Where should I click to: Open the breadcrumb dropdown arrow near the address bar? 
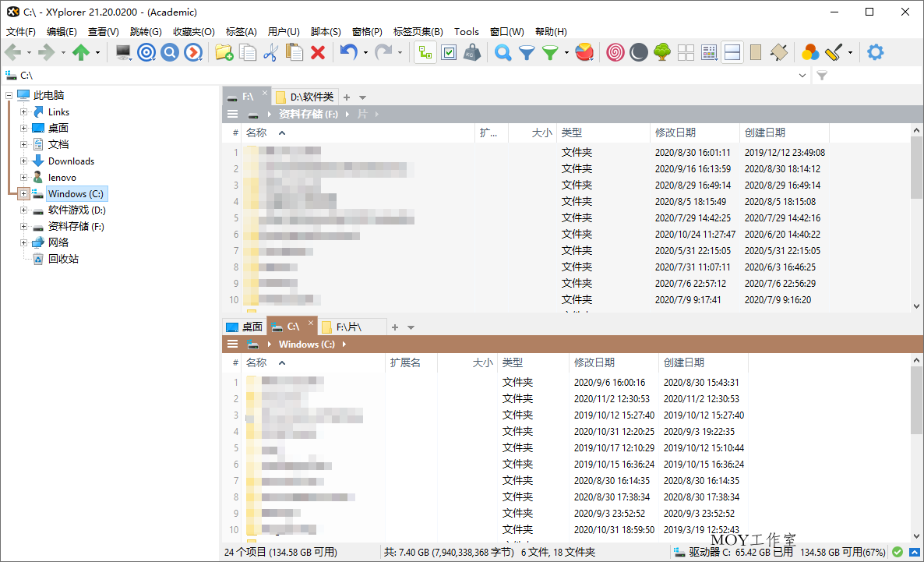pyautogui.click(x=802, y=75)
